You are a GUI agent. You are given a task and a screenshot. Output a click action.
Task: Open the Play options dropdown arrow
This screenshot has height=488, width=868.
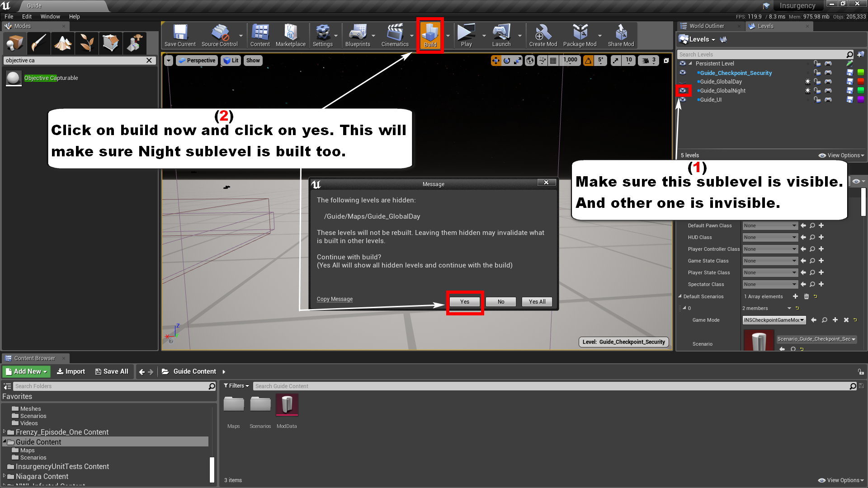(484, 36)
